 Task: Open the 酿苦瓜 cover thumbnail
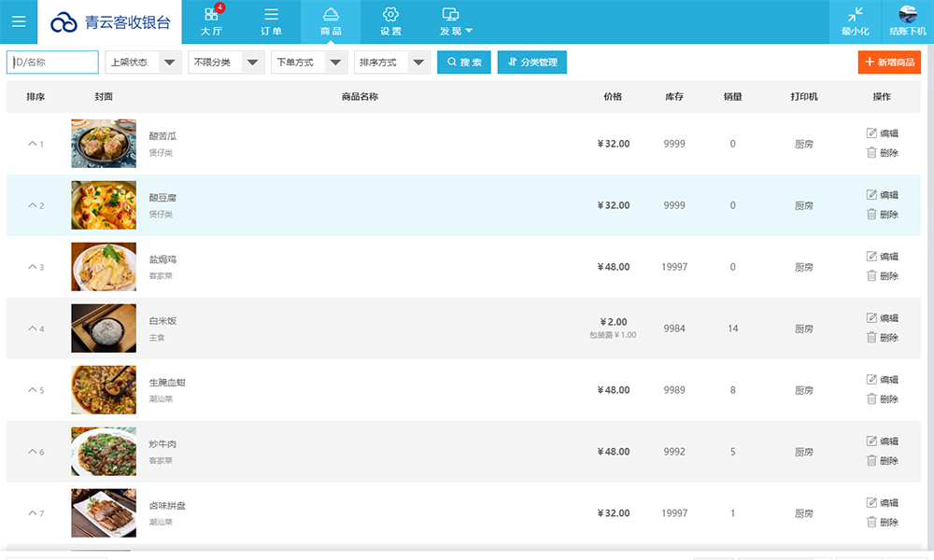tap(104, 144)
